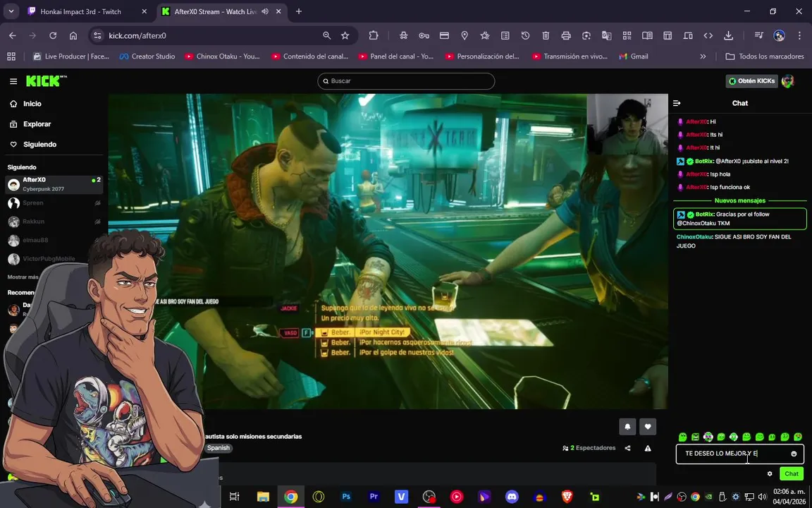Screen dimensions: 812x508
Task: Share the stream via share icon
Action: tap(627, 449)
